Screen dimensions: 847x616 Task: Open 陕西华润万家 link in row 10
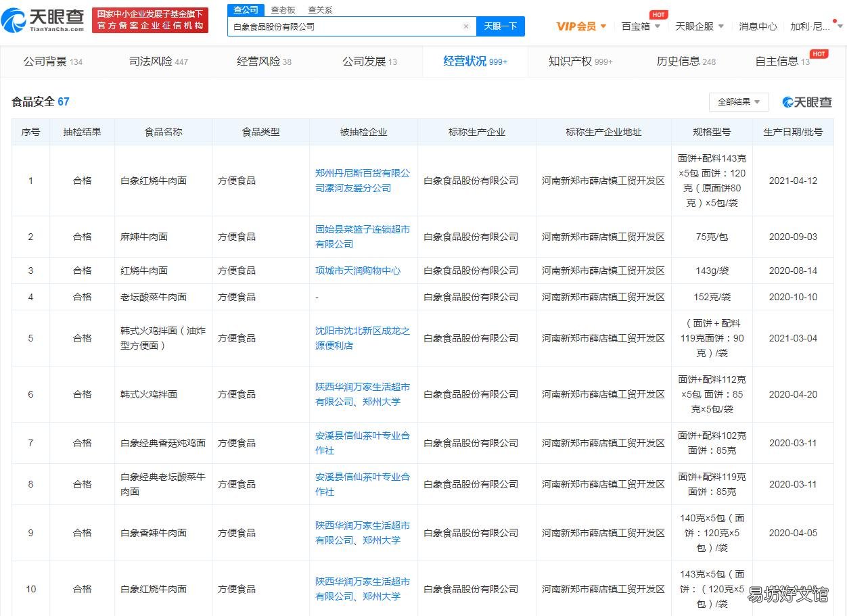(363, 589)
